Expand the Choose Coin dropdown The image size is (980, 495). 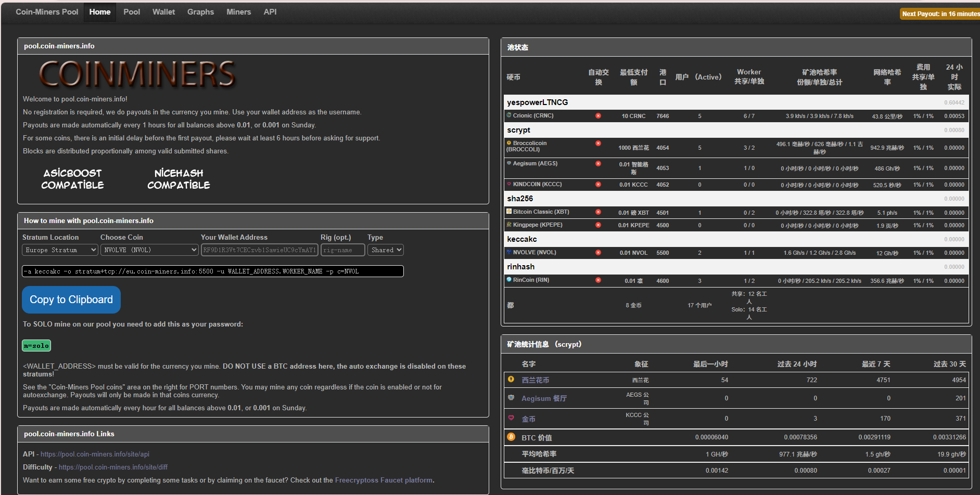(149, 250)
